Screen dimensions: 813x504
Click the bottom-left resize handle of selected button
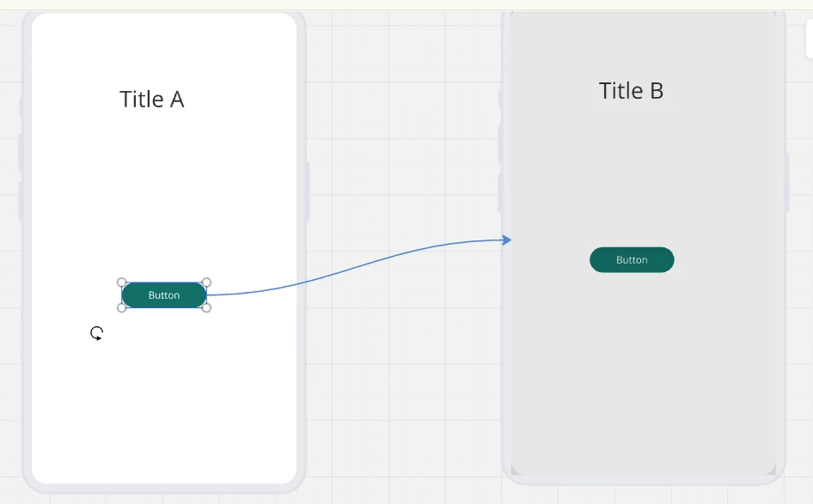point(122,307)
